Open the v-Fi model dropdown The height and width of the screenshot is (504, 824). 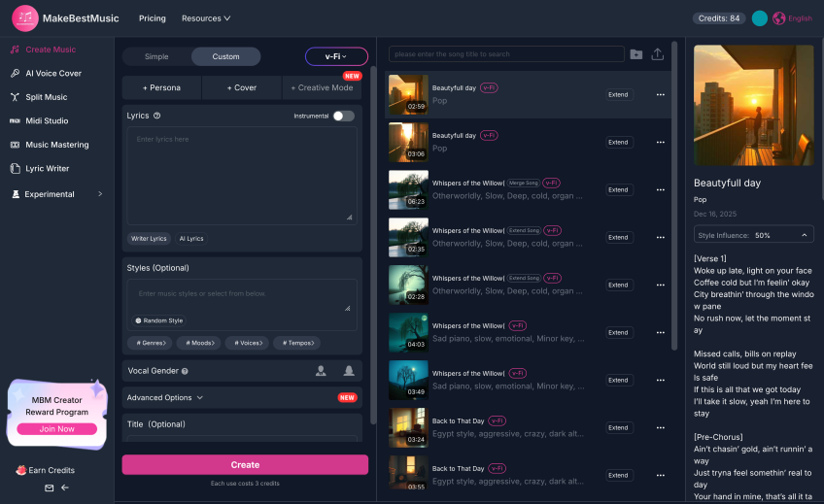pyautogui.click(x=336, y=56)
